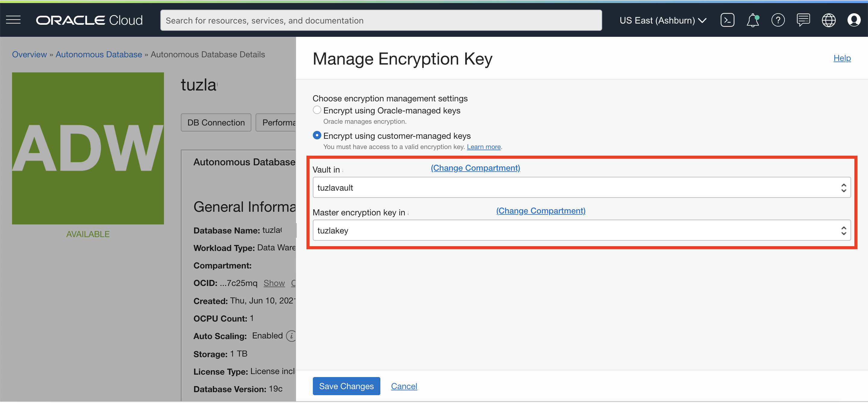Open the language globe icon
This screenshot has height=403, width=868.
pyautogui.click(x=828, y=20)
